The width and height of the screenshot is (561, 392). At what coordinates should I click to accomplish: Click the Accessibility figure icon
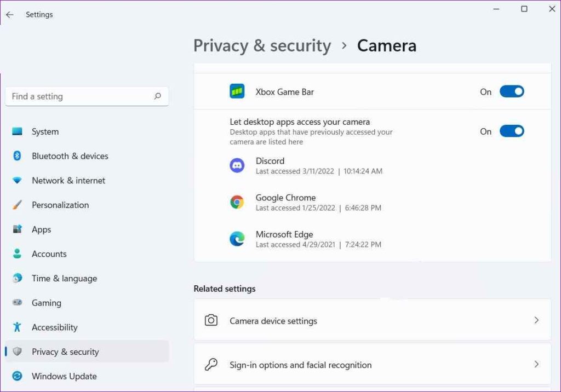[x=17, y=327]
